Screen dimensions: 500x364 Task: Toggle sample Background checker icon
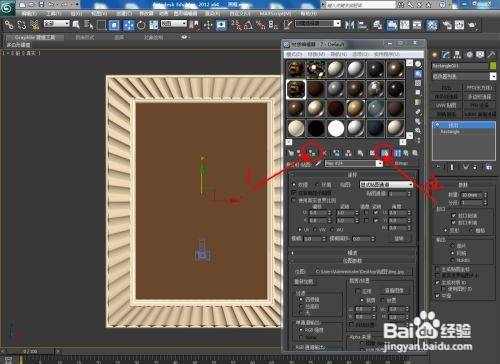pyautogui.click(x=418, y=83)
